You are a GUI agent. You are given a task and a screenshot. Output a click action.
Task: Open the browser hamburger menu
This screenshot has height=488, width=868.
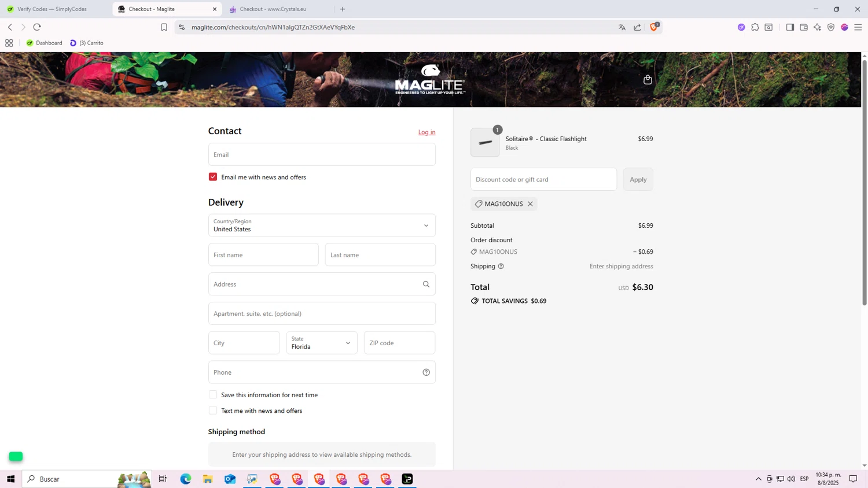[x=858, y=27]
